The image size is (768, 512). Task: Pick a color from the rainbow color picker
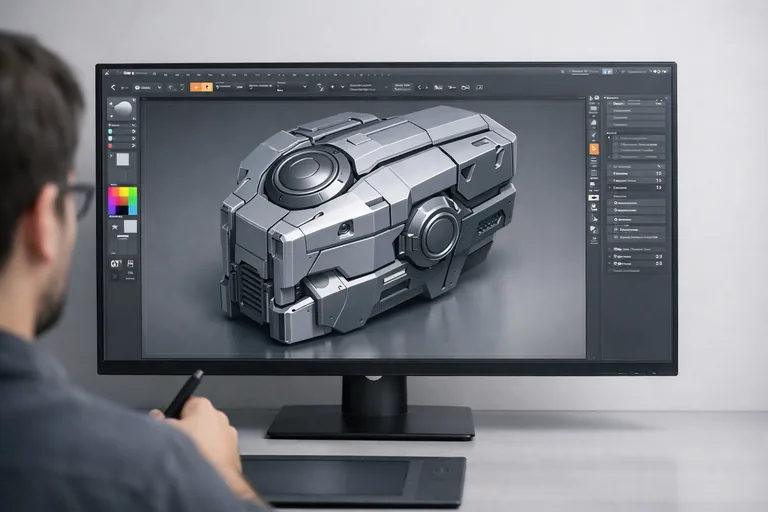(122, 200)
